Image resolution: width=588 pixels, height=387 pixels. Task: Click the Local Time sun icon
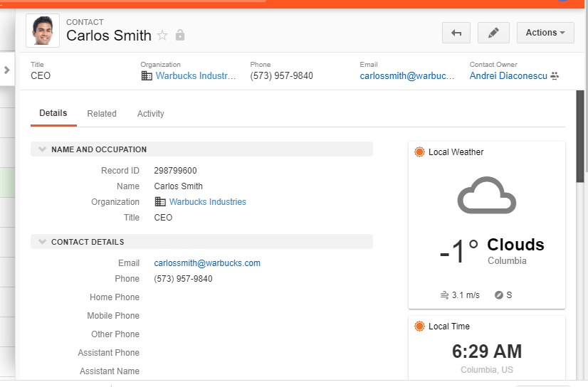point(419,326)
